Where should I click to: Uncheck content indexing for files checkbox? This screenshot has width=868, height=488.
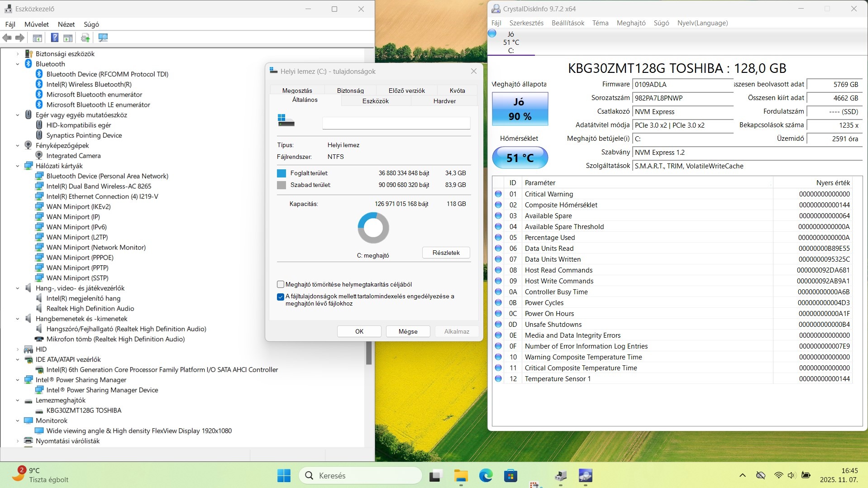pyautogui.click(x=281, y=297)
